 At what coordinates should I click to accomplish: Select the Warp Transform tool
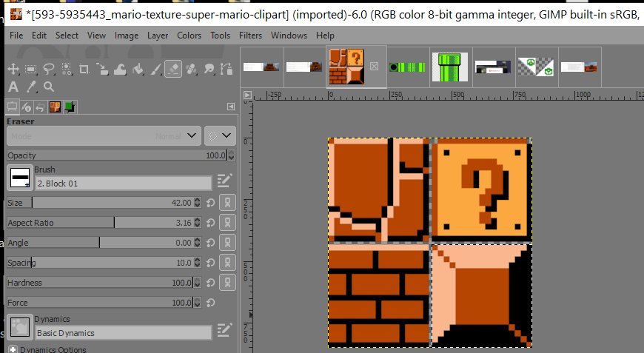[120, 69]
